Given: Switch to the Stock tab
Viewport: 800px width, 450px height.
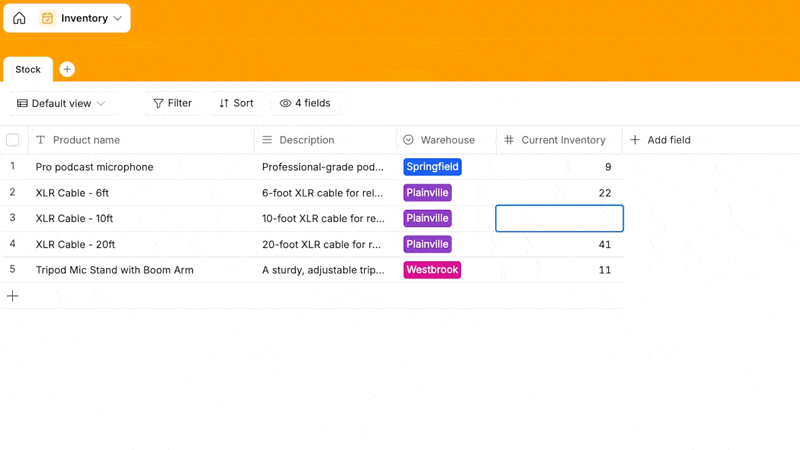Looking at the screenshot, I should click(28, 69).
